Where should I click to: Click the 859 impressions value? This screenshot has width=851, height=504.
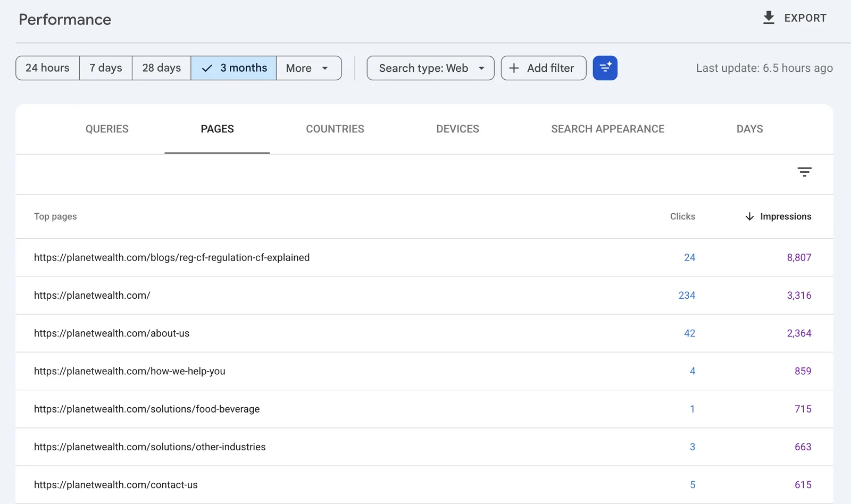[803, 371]
